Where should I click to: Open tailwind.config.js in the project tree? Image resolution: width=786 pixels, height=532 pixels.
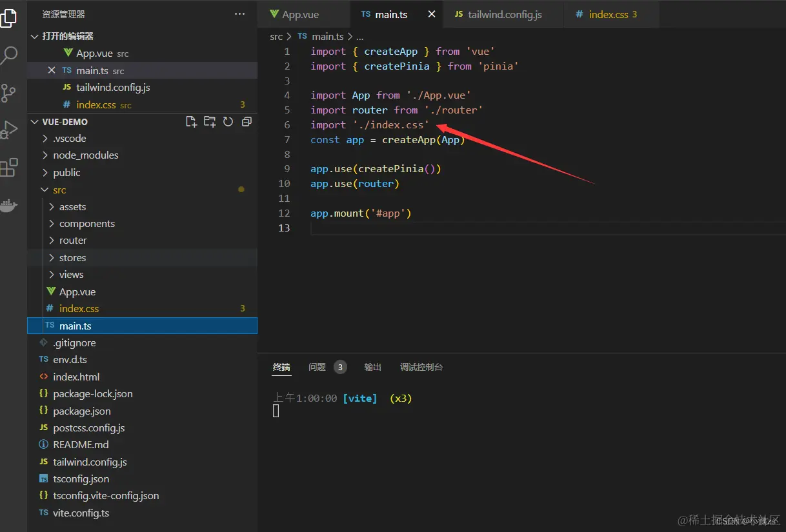142,462
